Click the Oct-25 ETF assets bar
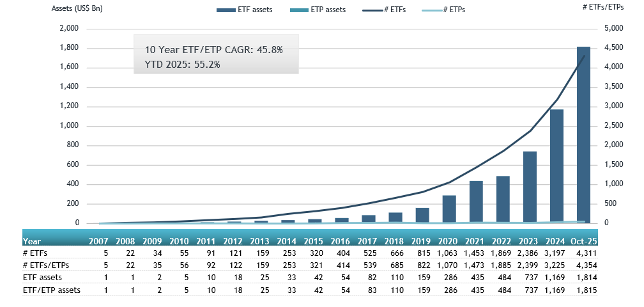 point(583,135)
